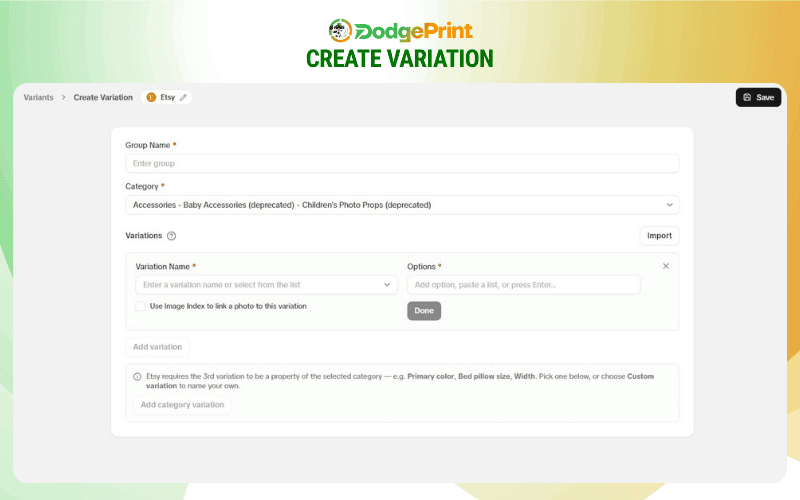800x500 pixels.
Task: Click the breadcrumb separator chevron after Variants
Action: click(63, 97)
